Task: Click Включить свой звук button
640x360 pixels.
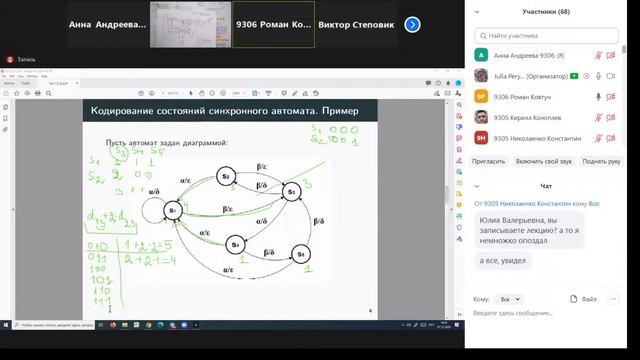Action: (544, 162)
